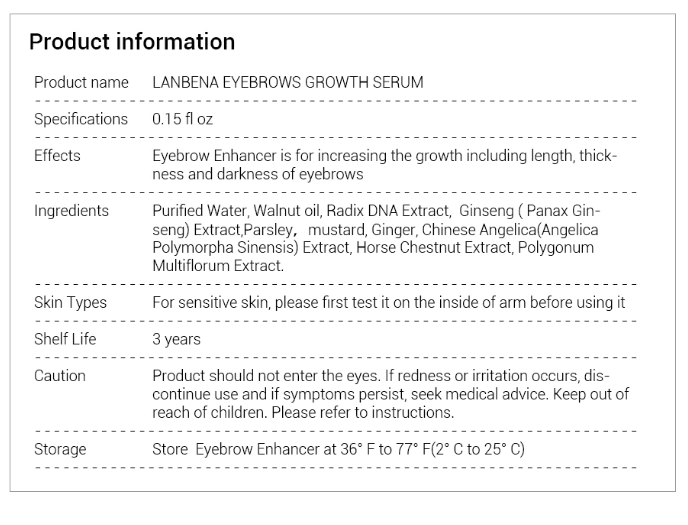Viewport: 688px width, 525px height.
Task: Select the Product name label
Action: [x=81, y=82]
